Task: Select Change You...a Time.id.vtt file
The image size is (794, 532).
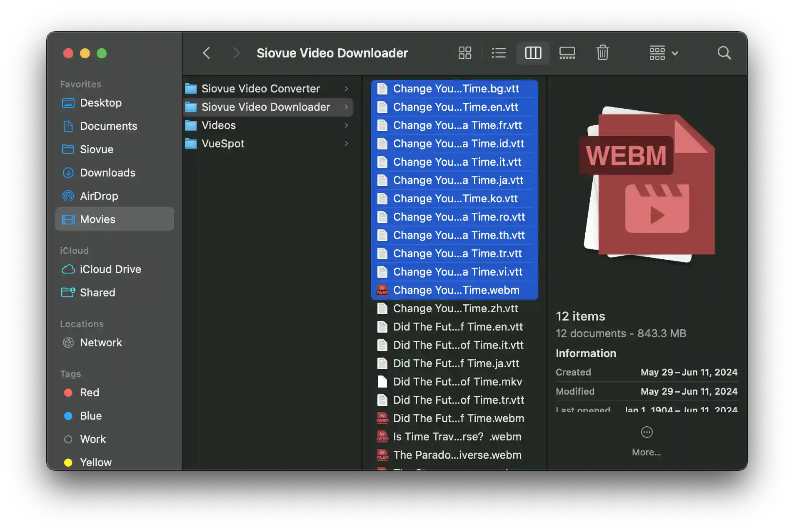Action: tap(454, 144)
